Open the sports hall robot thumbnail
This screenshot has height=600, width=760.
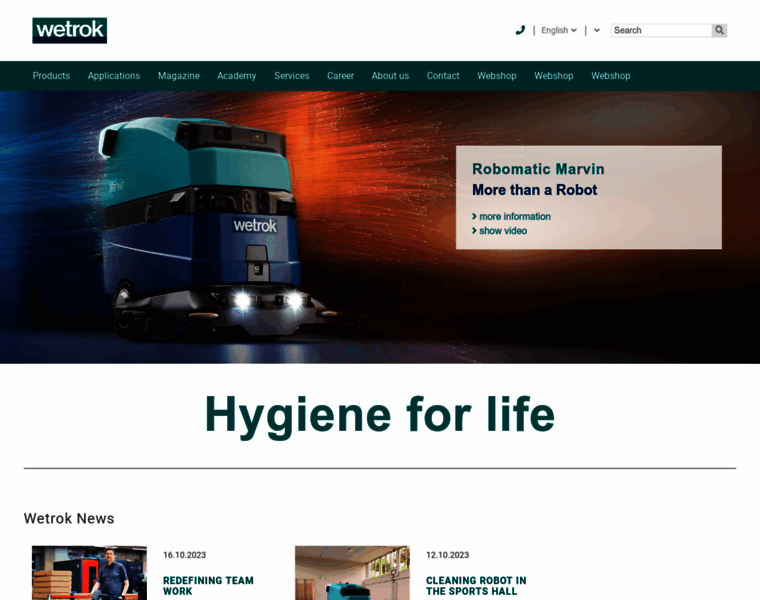(x=352, y=573)
